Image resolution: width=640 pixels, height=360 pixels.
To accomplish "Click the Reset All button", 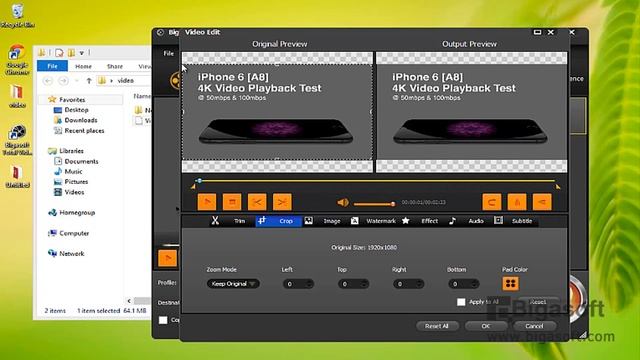I will [x=437, y=326].
